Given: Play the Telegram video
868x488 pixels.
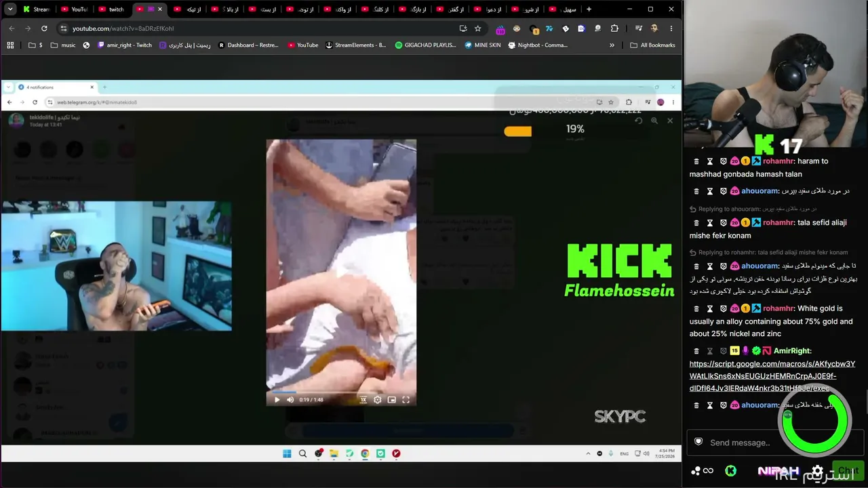Looking at the screenshot, I should tap(277, 400).
